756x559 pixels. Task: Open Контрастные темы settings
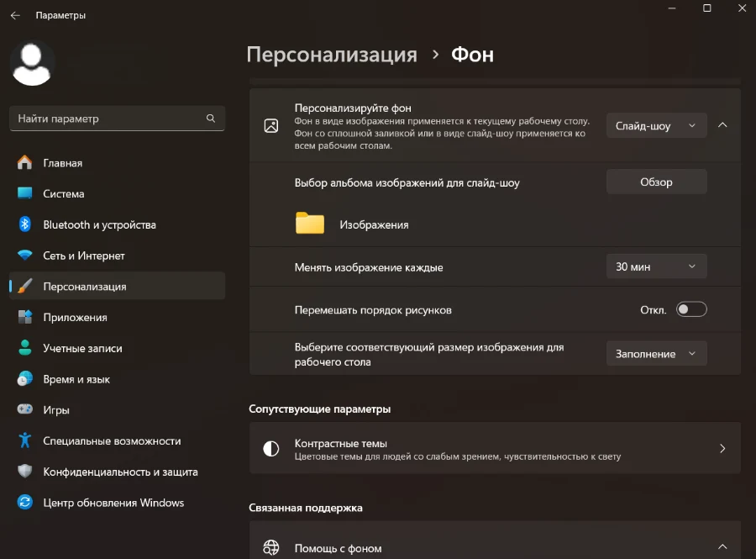(x=495, y=449)
